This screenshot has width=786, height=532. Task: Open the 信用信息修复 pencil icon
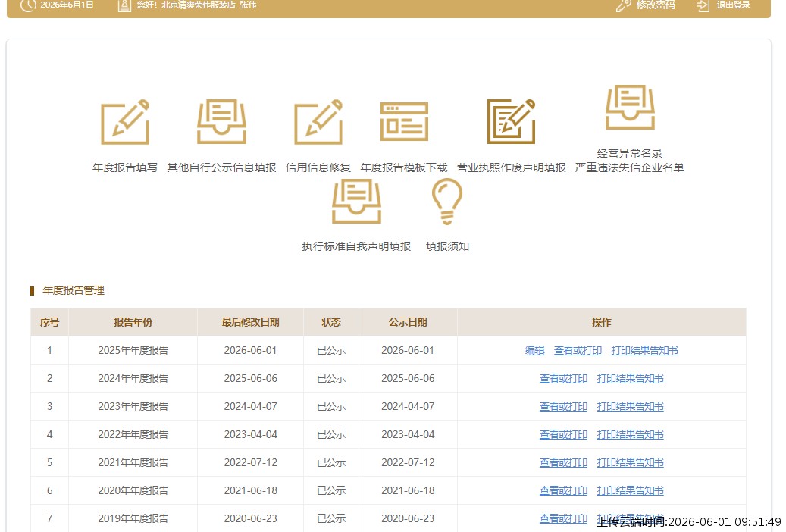coord(318,122)
